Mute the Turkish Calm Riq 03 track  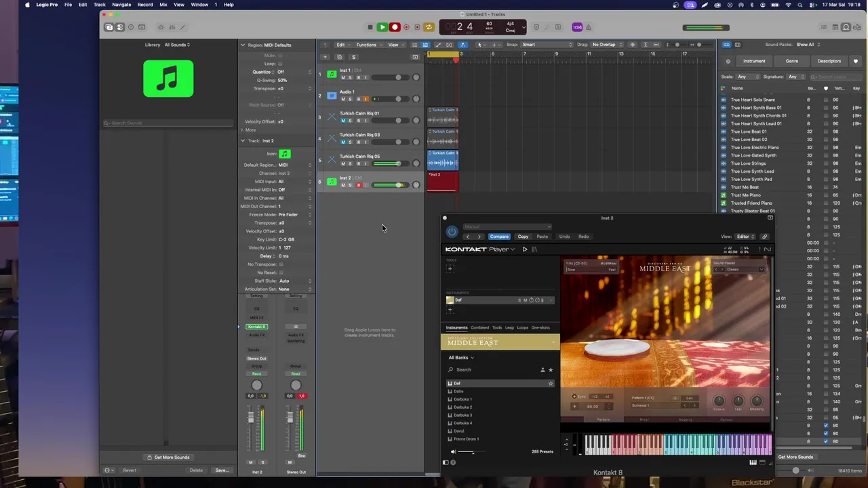click(x=343, y=142)
